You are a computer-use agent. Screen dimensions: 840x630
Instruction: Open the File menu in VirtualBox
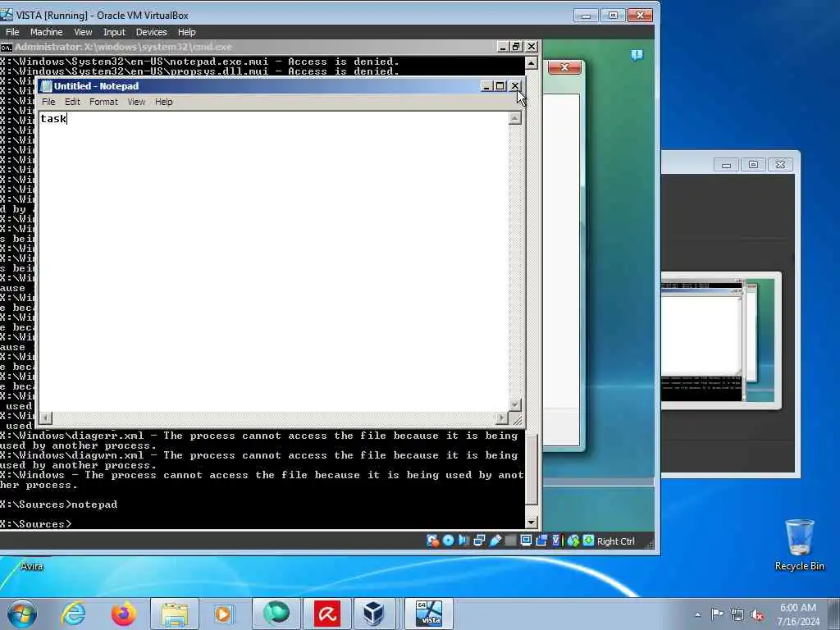(x=12, y=32)
